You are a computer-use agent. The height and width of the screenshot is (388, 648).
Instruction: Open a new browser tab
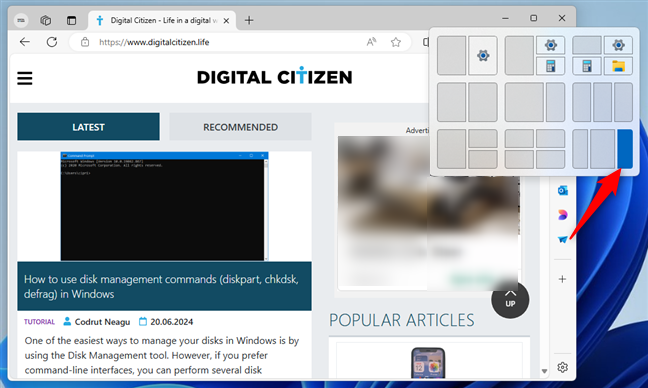pos(249,20)
